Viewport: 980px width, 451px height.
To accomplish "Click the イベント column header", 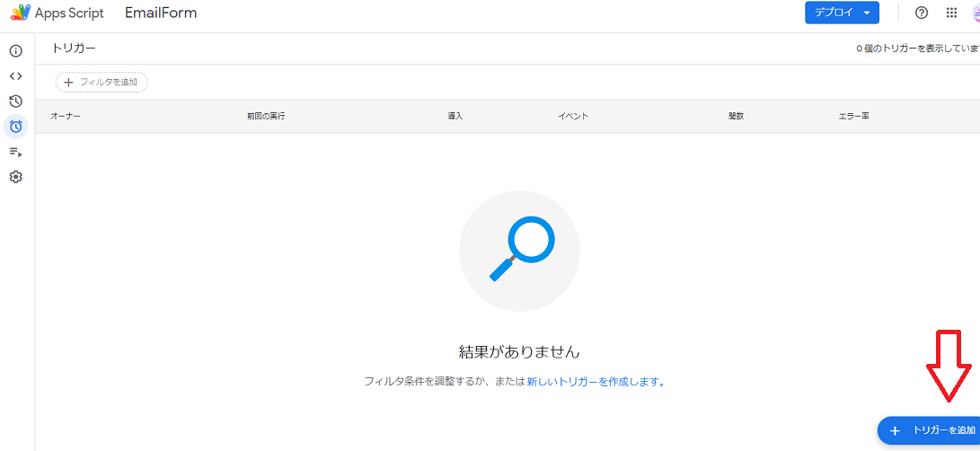I will pos(572,117).
